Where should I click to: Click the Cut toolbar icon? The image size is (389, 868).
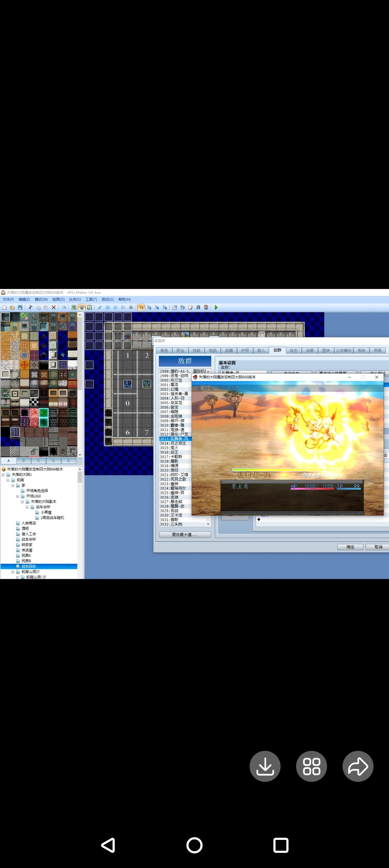(x=31, y=307)
